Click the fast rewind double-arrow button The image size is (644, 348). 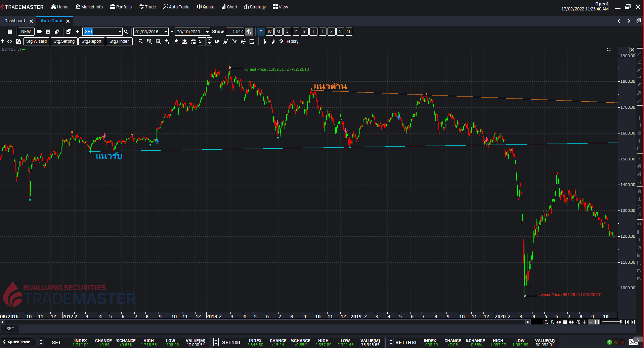point(559,322)
